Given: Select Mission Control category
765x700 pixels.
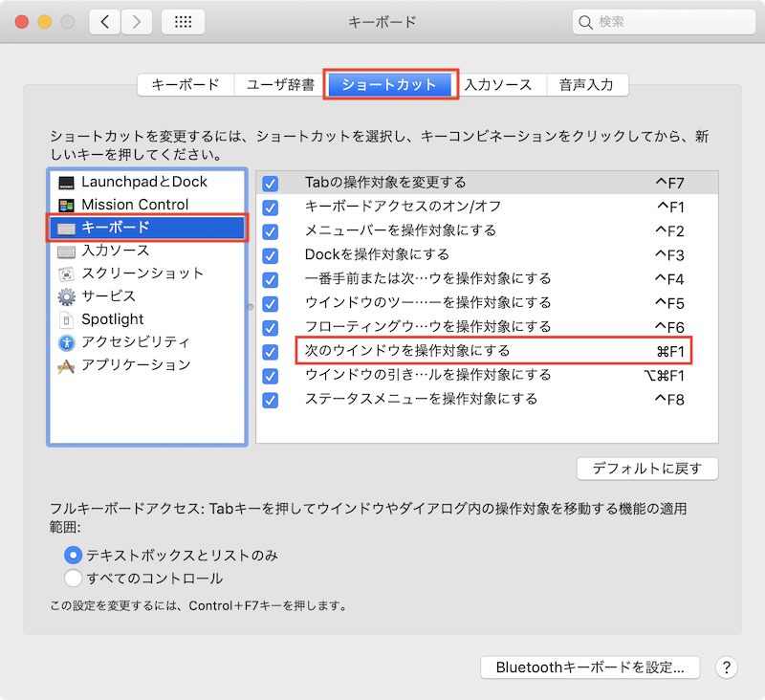Looking at the screenshot, I should (147, 205).
